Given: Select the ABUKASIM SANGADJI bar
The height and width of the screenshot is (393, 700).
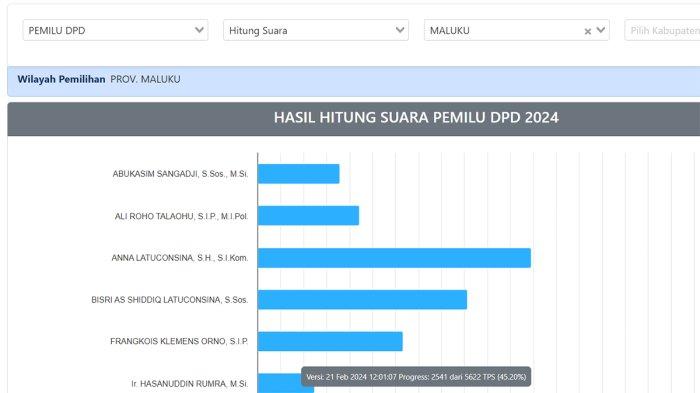Looking at the screenshot, I should click(299, 174).
